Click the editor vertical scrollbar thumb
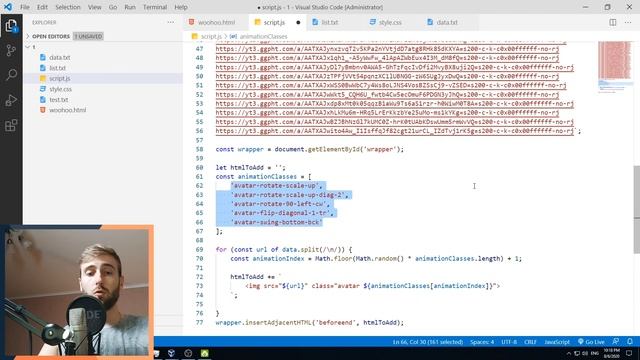Screen dimensions: 640x360 [x=636, y=209]
